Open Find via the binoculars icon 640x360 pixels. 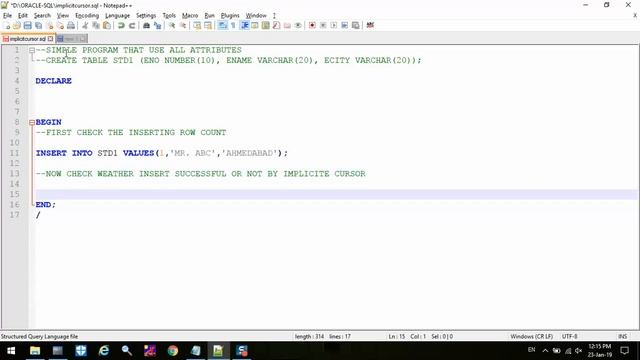[x=146, y=25]
